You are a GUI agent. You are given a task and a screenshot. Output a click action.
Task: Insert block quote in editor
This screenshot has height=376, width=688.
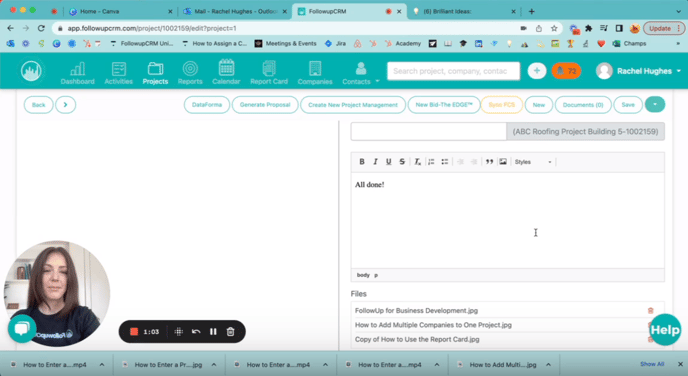click(489, 162)
